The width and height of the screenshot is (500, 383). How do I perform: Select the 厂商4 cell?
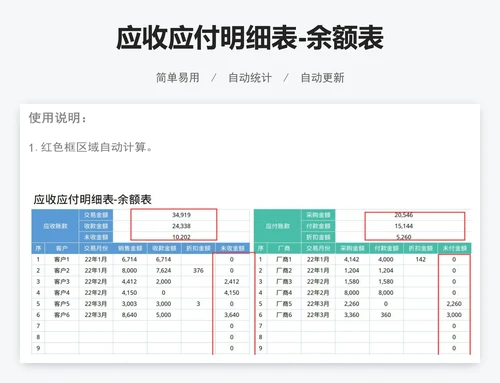coord(284,293)
